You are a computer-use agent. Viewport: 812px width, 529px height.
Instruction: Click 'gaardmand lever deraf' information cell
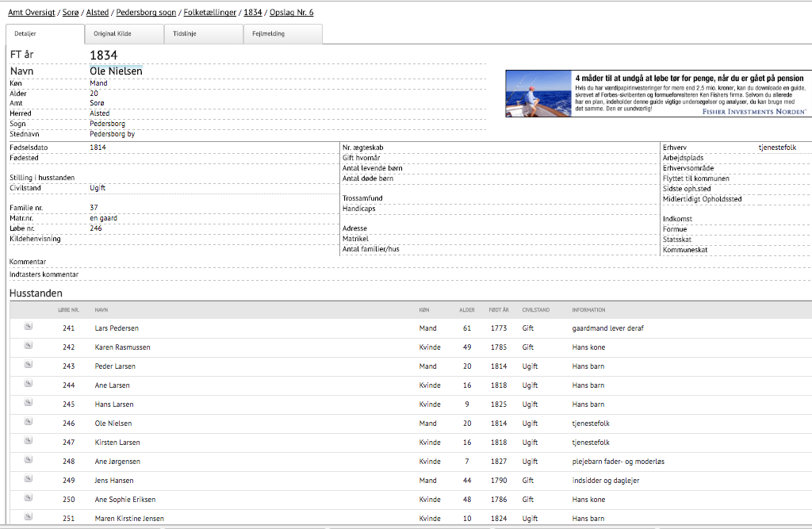click(608, 328)
